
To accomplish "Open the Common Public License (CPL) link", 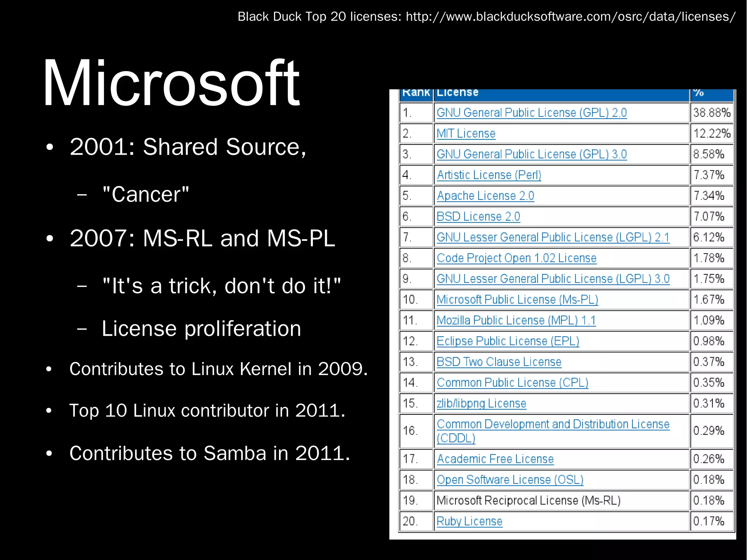I will point(512,383).
